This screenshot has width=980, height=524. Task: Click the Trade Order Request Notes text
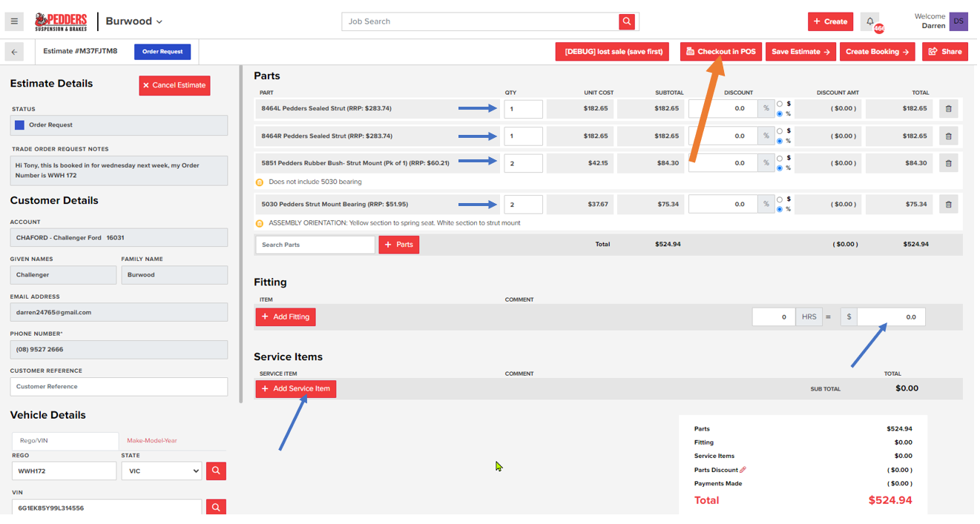pos(119,170)
